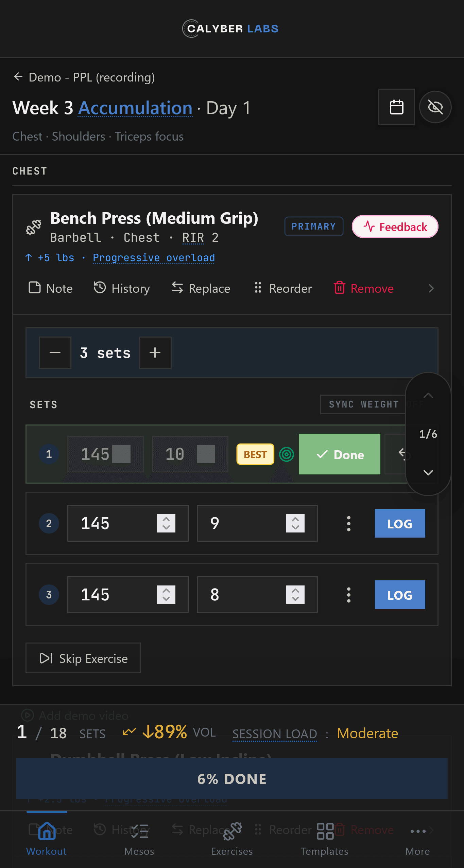
Task: Click the 6% DONE progress bar
Action: [232, 779]
